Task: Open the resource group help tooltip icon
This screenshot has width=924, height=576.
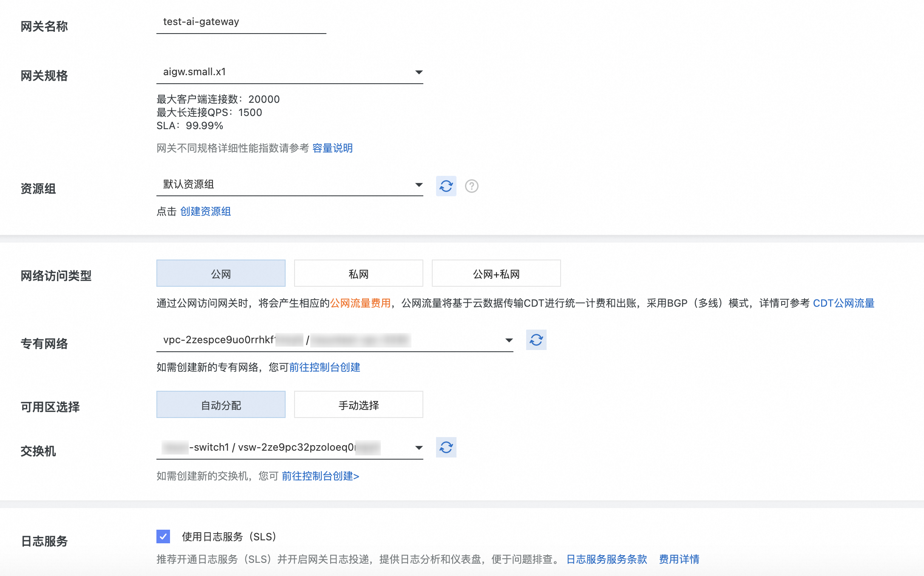Action: point(471,186)
